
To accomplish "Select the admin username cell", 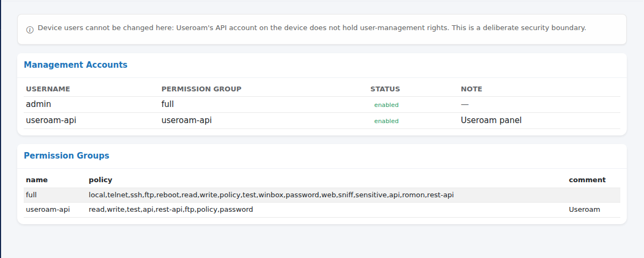I will click(x=39, y=104).
